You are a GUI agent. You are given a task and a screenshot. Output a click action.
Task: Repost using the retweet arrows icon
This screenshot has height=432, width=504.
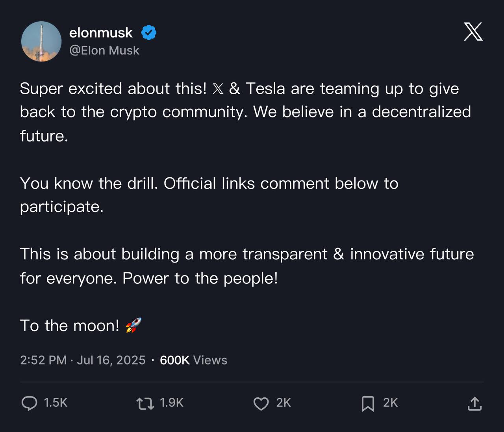click(x=145, y=404)
